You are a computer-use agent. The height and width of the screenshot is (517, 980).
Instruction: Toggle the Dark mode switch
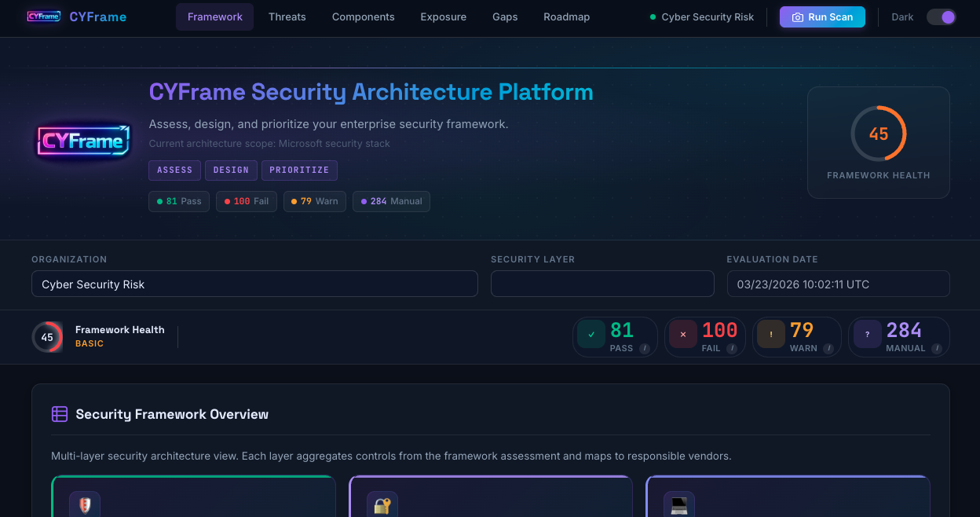tap(941, 16)
